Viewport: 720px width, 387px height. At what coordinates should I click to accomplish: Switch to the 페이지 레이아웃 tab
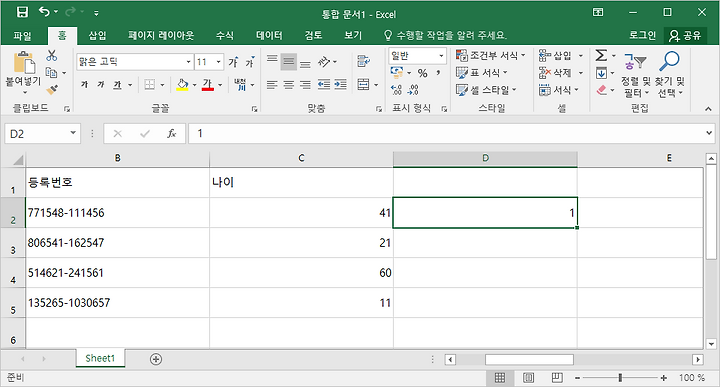(161, 35)
